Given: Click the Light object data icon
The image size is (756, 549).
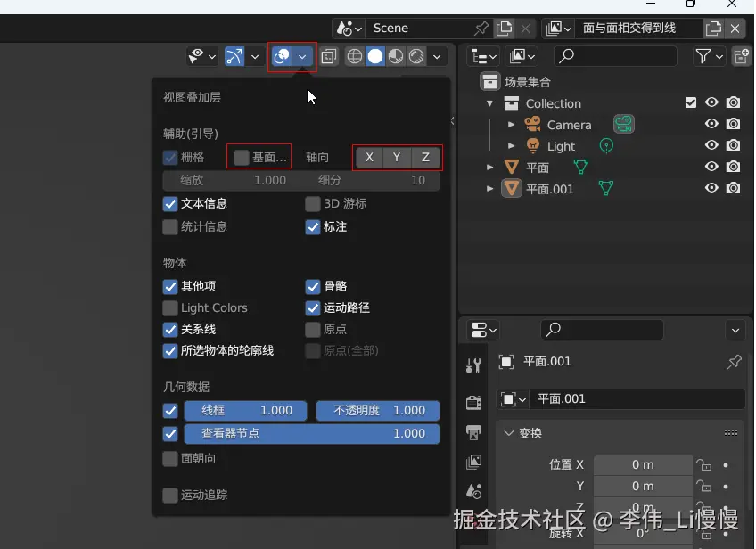Looking at the screenshot, I should [606, 145].
